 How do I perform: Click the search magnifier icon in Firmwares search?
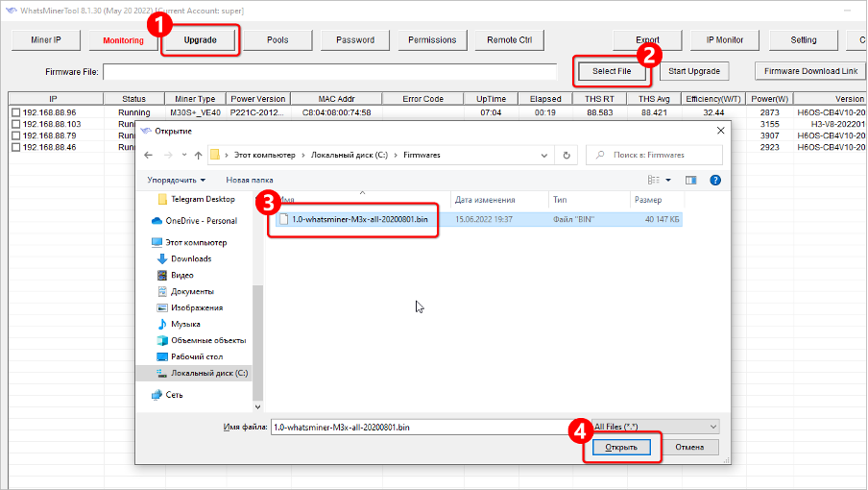click(x=600, y=155)
